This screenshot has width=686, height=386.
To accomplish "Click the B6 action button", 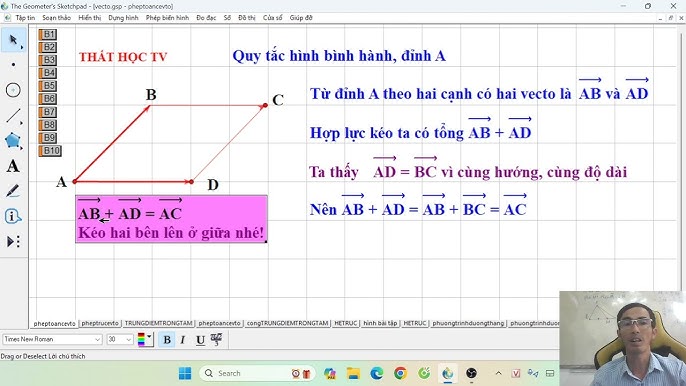I will (47, 99).
